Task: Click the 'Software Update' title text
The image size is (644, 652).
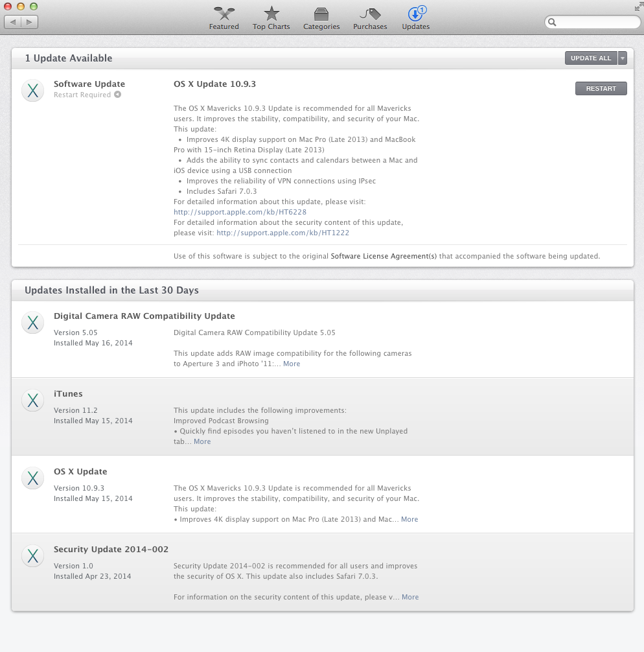Action: coord(89,84)
